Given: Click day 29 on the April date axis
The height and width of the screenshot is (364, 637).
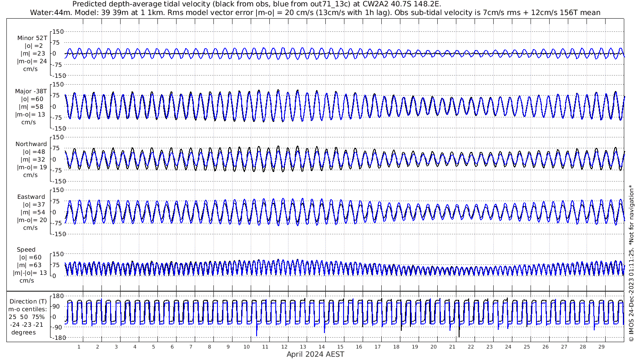Looking at the screenshot, I should [601, 347].
